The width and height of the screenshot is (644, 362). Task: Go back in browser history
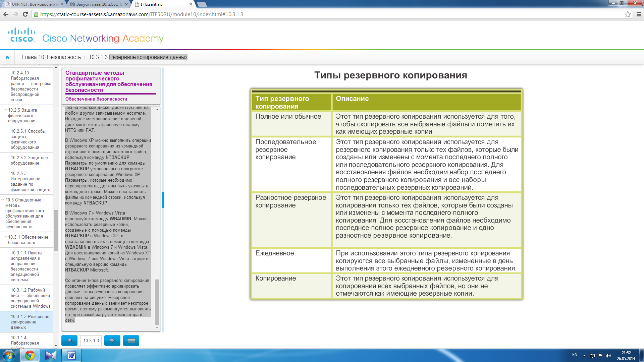[6, 14]
